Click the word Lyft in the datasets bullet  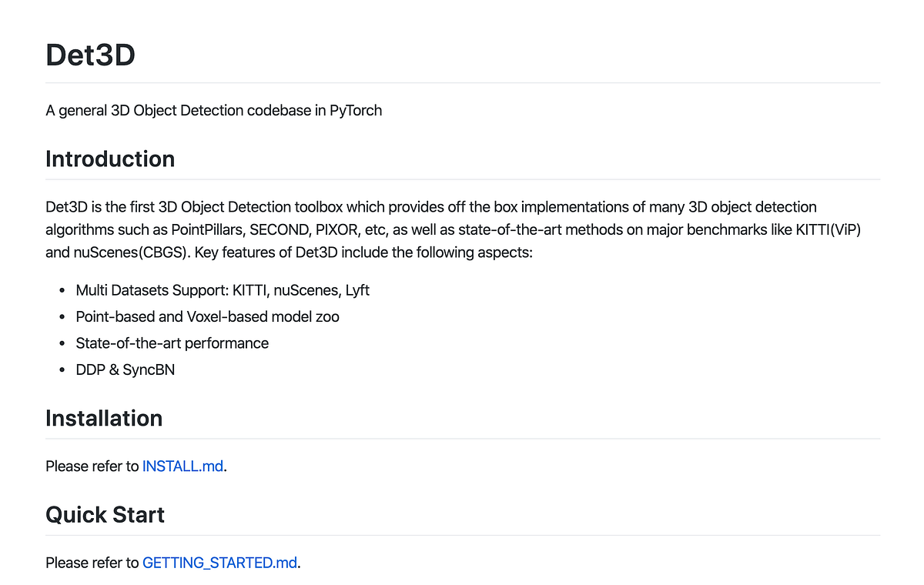point(357,290)
